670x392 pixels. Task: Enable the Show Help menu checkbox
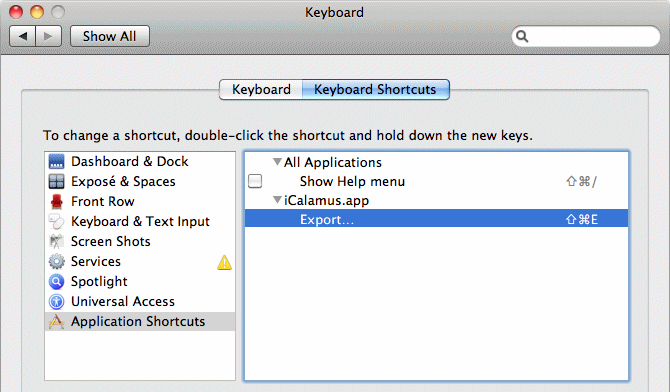pyautogui.click(x=255, y=181)
